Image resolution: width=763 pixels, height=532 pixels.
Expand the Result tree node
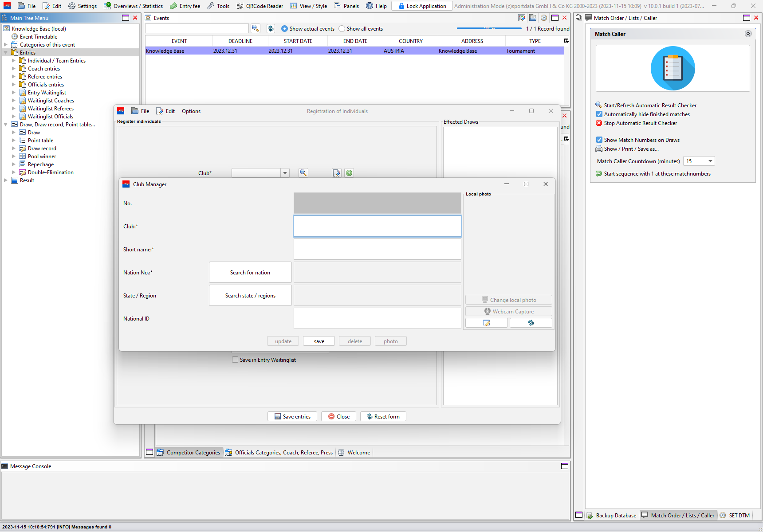pyautogui.click(x=5, y=180)
